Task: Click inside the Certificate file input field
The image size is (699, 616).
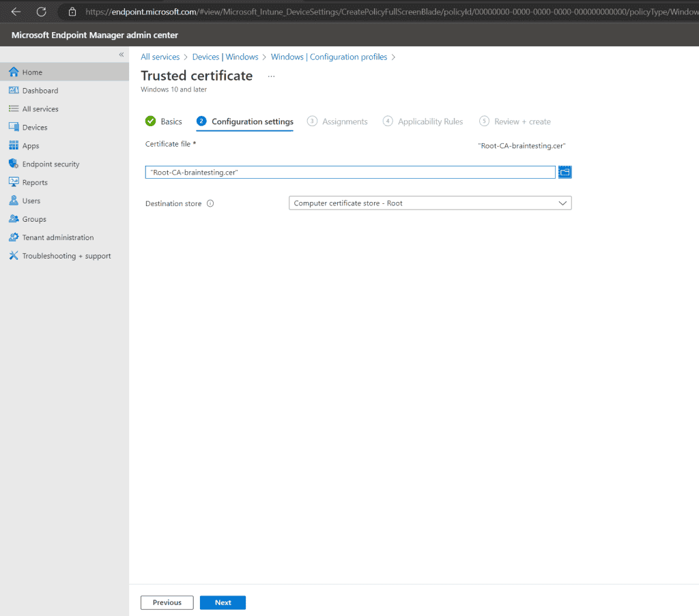Action: click(x=349, y=172)
